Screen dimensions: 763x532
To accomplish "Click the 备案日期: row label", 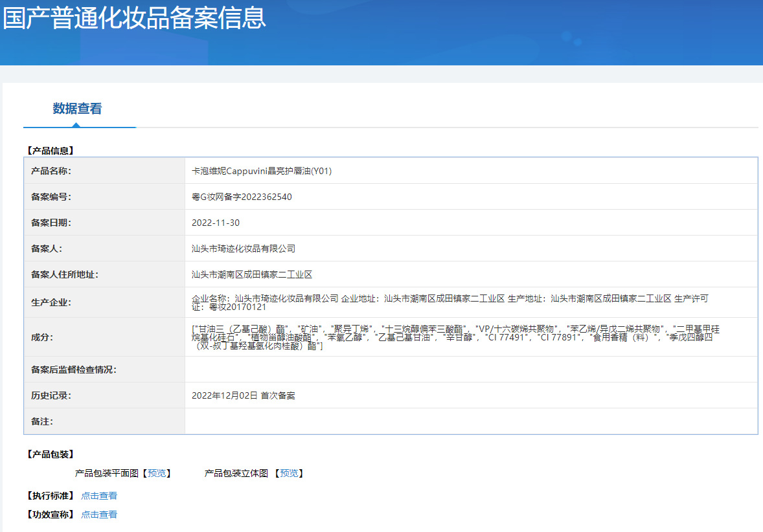I will coord(51,223).
